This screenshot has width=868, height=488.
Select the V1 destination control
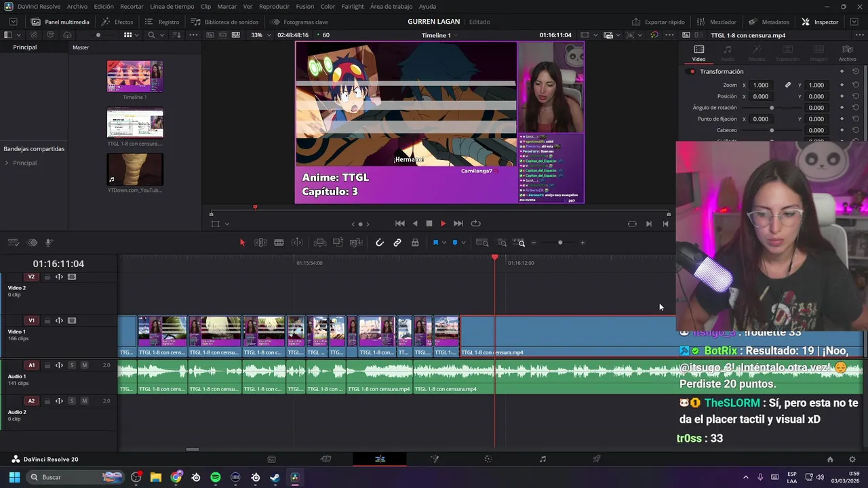(31, 321)
